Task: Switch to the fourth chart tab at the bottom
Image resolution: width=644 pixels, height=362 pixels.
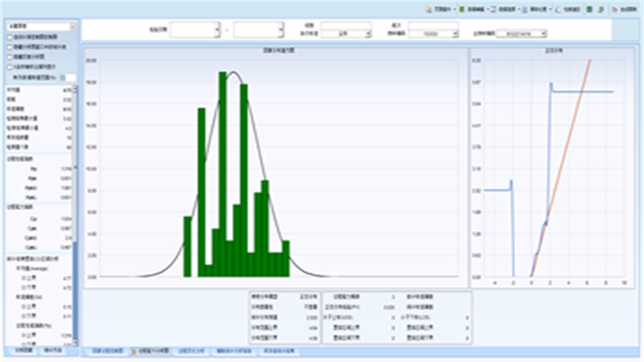Action: click(x=234, y=351)
